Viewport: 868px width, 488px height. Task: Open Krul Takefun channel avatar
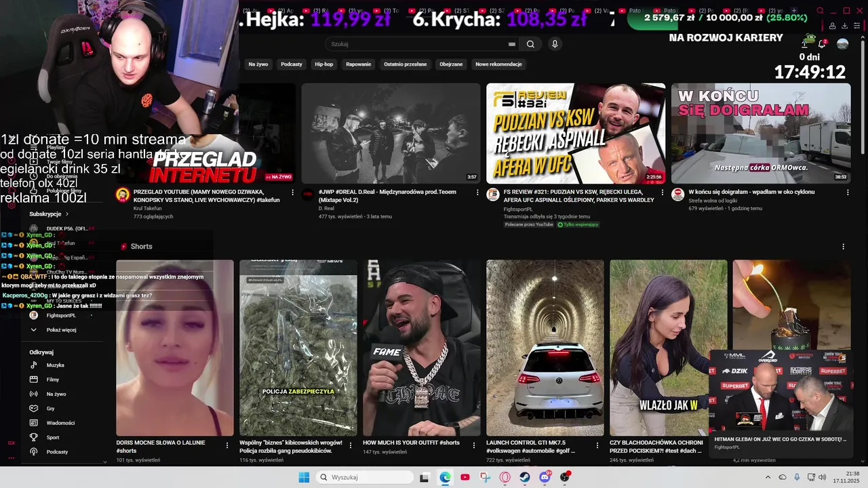123,195
